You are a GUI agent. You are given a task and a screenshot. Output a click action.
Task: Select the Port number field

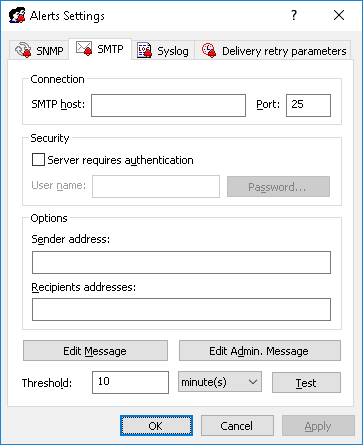tap(309, 105)
